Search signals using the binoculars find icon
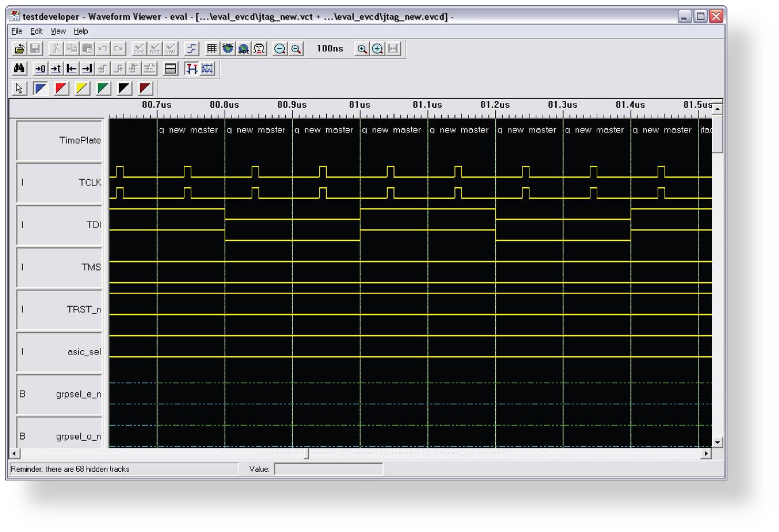The width and height of the screenshot is (779, 532). click(x=19, y=68)
